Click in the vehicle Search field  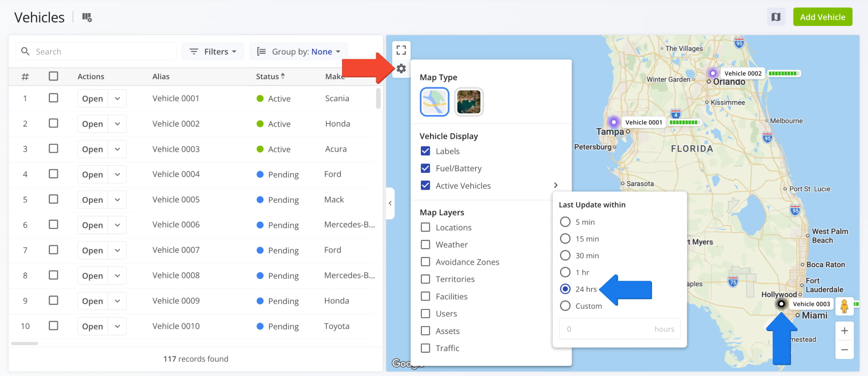96,51
